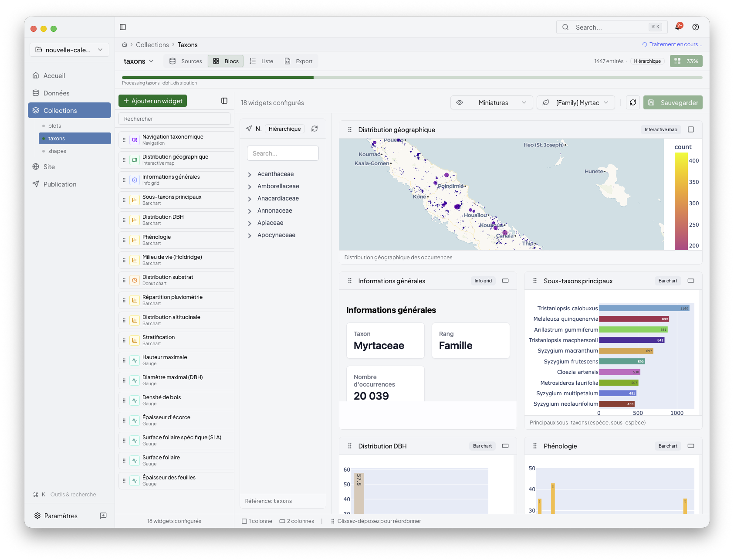Click the home icon in breadcrumb
The height and width of the screenshot is (560, 734).
125,44
